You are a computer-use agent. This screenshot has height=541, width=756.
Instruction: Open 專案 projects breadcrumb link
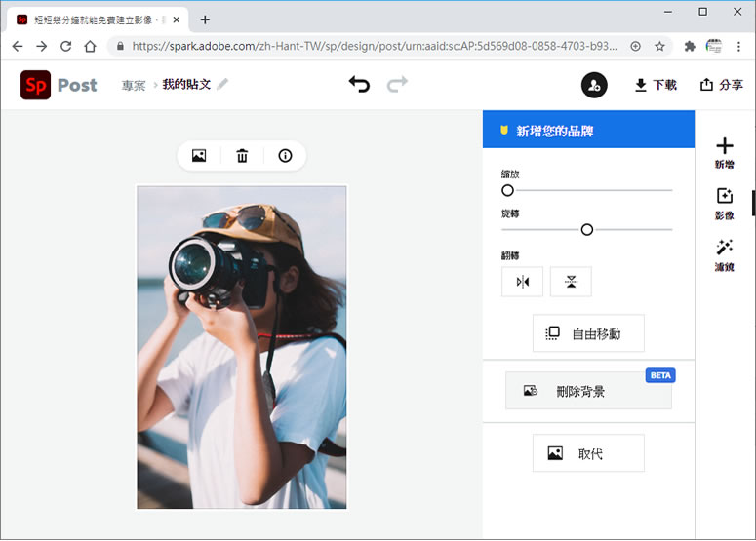134,86
